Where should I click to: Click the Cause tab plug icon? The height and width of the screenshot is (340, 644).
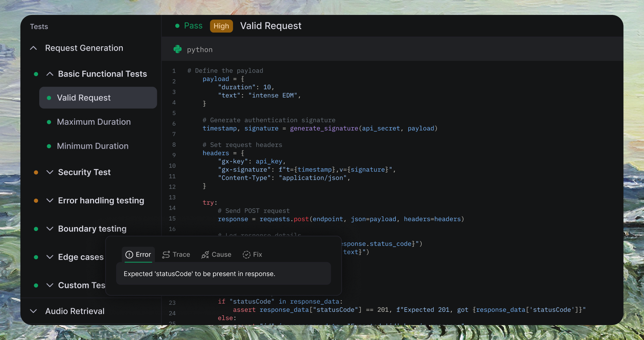pyautogui.click(x=205, y=255)
